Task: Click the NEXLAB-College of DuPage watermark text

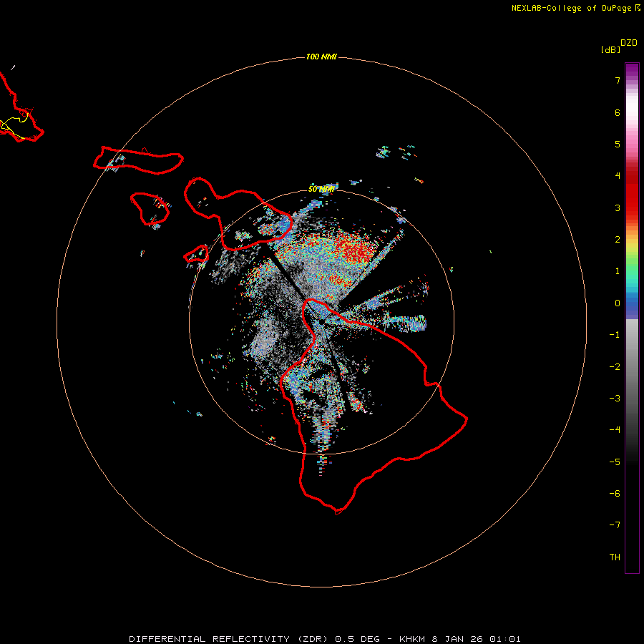Action: coord(575,8)
